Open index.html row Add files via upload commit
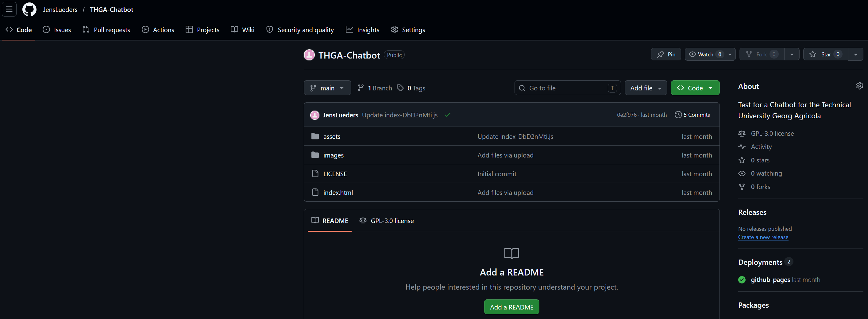 [505, 192]
